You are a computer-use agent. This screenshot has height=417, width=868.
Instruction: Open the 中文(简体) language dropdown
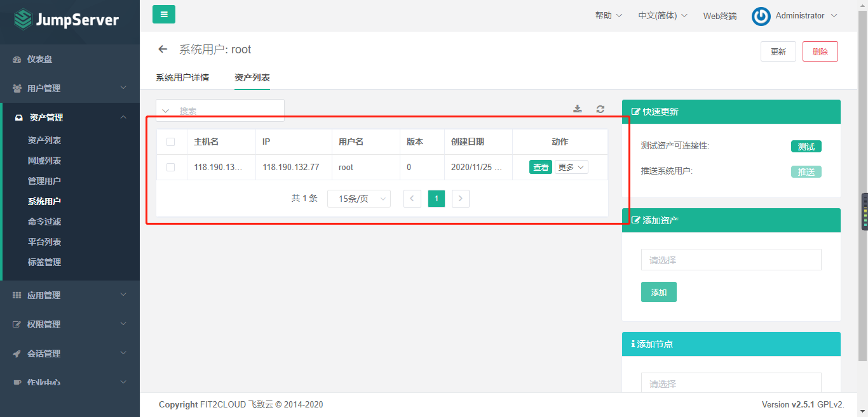coord(663,16)
